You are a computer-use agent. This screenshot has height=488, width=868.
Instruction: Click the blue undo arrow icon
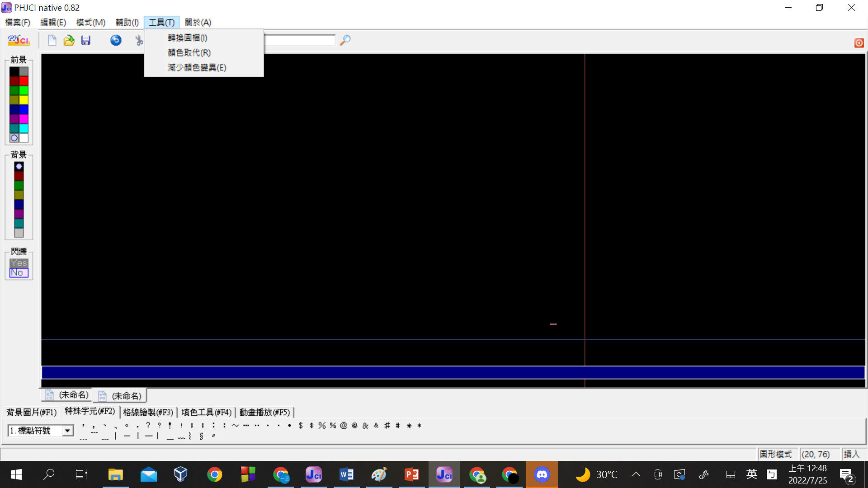click(116, 41)
